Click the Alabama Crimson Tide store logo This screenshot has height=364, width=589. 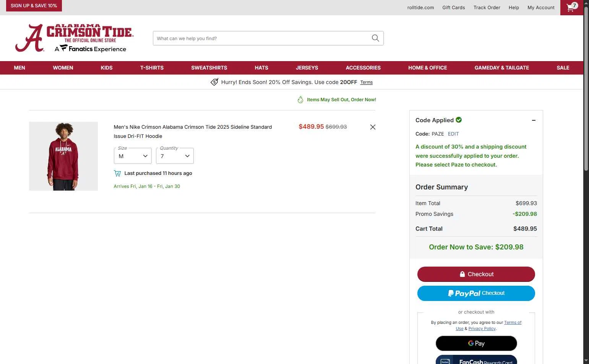[x=74, y=38]
